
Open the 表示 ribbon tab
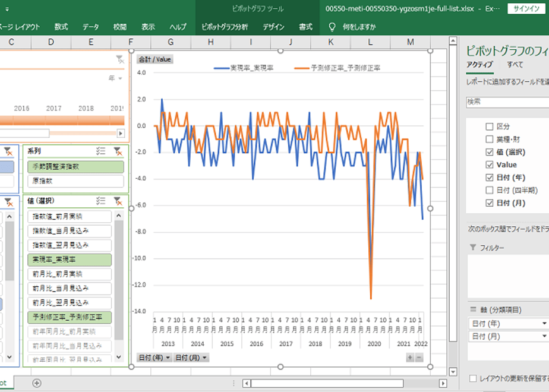click(x=148, y=27)
